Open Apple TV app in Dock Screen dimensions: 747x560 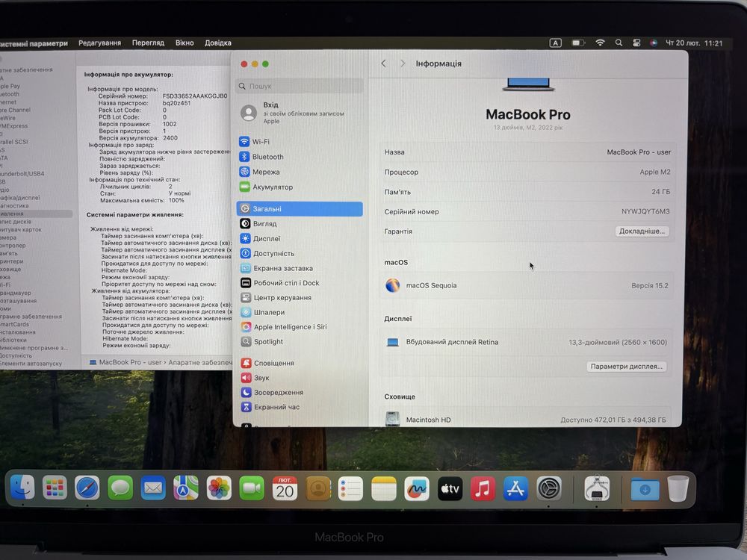[450, 488]
